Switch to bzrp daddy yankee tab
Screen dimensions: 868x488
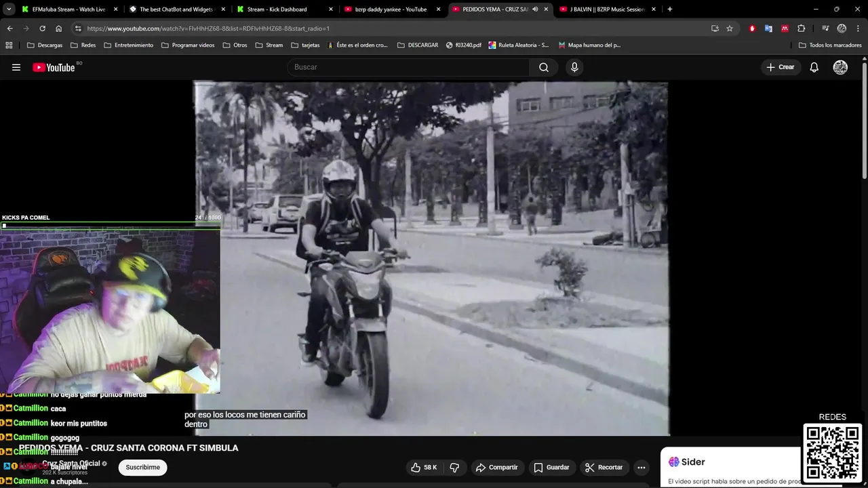[x=391, y=9]
